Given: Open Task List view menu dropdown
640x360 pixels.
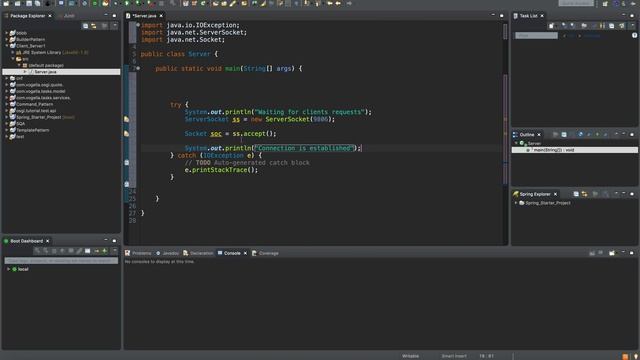Looking at the screenshot, I should [632, 26].
